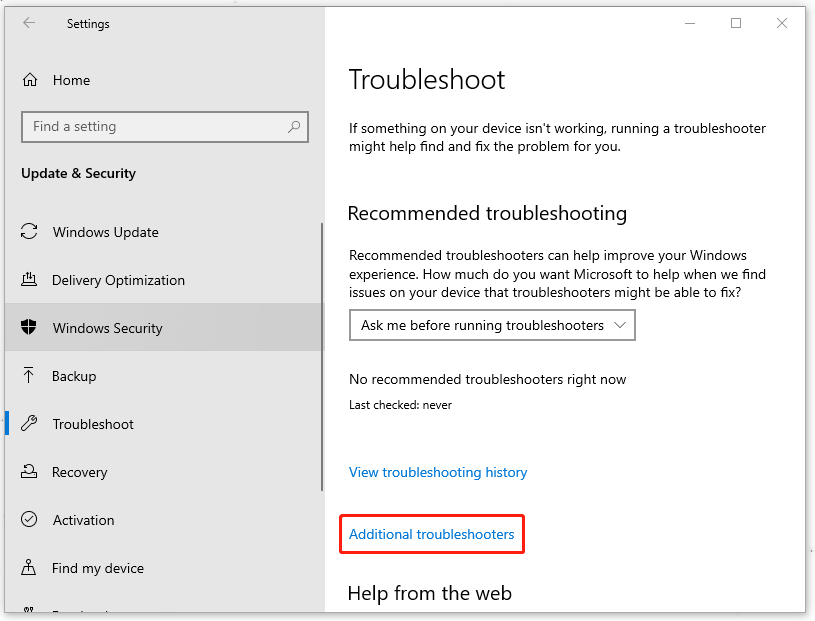Click the Recovery icon in sidebar
This screenshot has height=621, width=815.
[29, 471]
